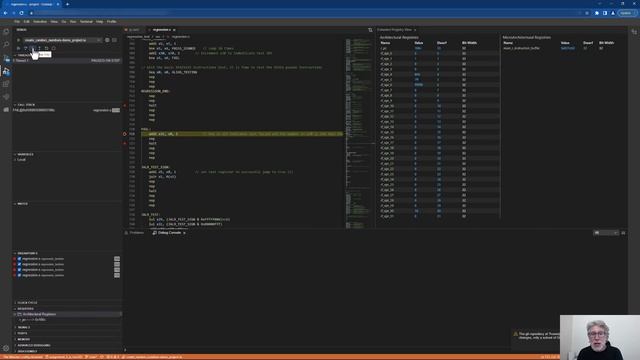Switch to the Debug Console panel tab
Viewport: 640px width, 360px height.
pyautogui.click(x=169, y=233)
